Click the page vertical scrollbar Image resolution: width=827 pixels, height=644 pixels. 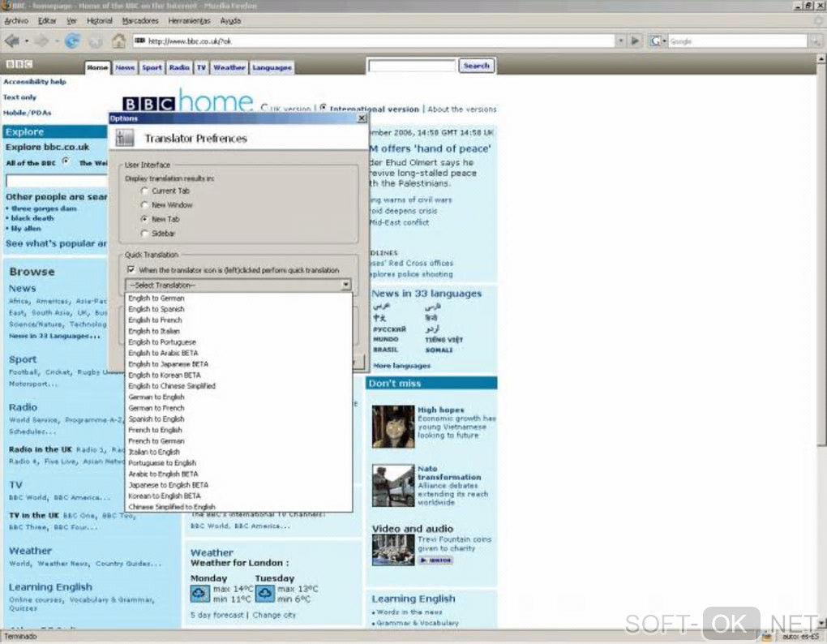(821, 341)
